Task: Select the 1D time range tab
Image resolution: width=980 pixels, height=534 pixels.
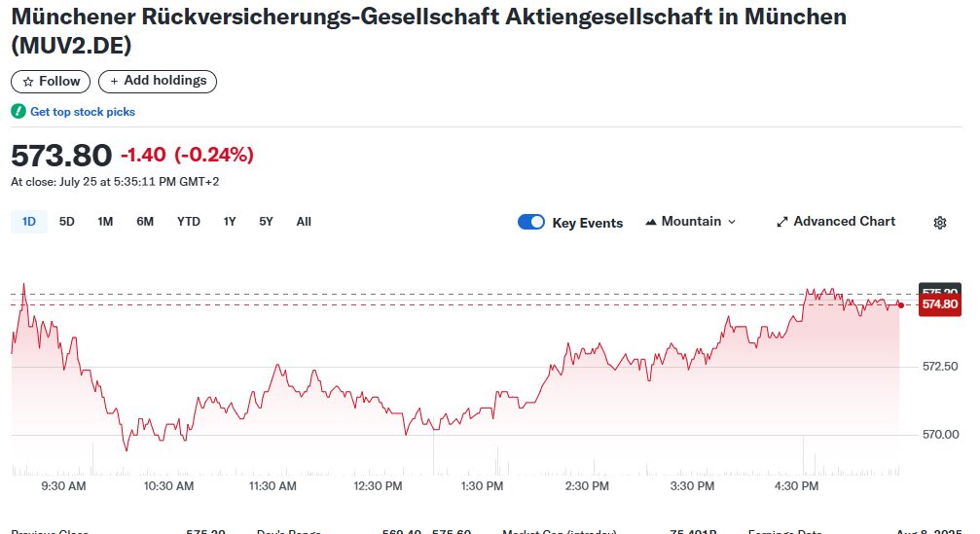Action: tap(29, 222)
